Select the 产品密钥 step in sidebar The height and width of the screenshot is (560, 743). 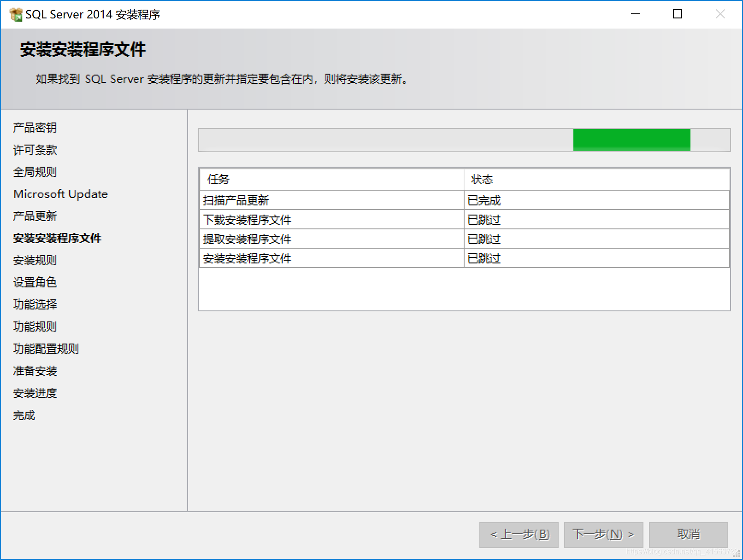click(x=35, y=128)
